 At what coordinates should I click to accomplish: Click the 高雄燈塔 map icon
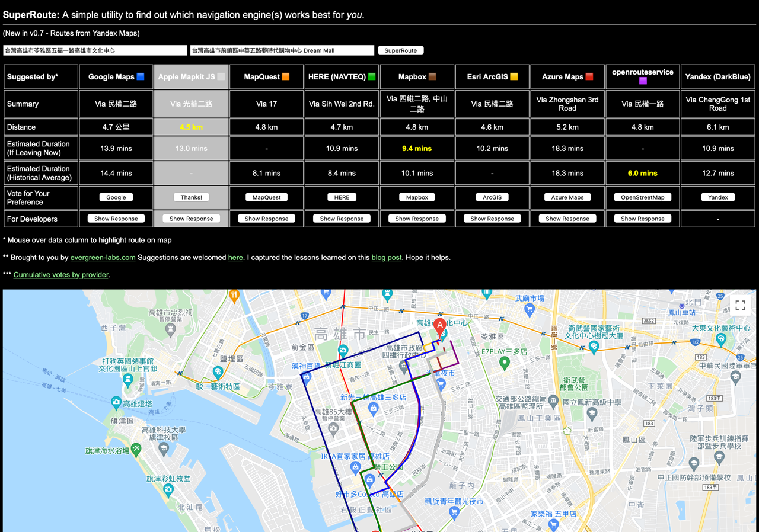pyautogui.click(x=116, y=402)
